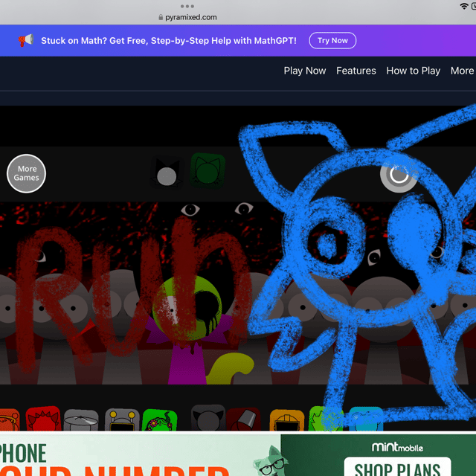The height and width of the screenshot is (476, 476).
Task: Tap the fox mascot with glasses in the ad
Action: coord(271,461)
